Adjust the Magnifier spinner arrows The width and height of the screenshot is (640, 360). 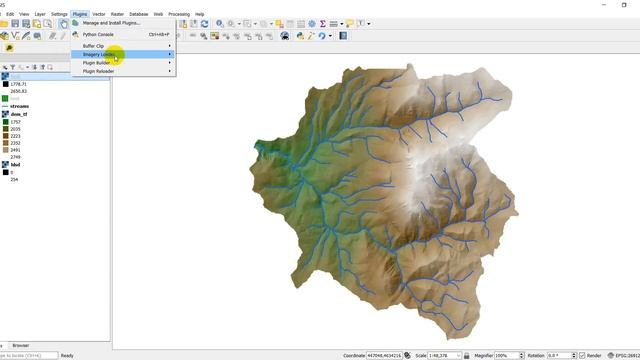pos(521,356)
